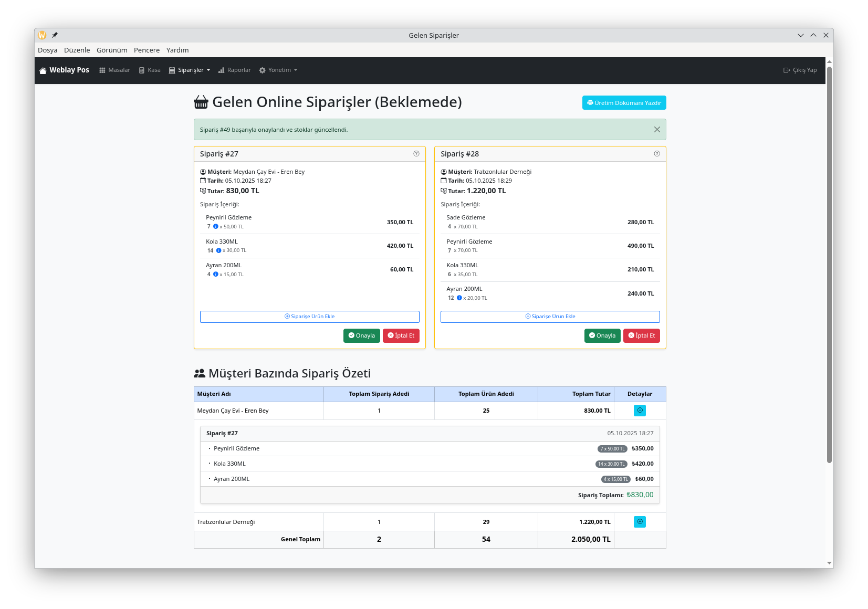Collapse details for Meydan Çay Evi row

(x=640, y=411)
